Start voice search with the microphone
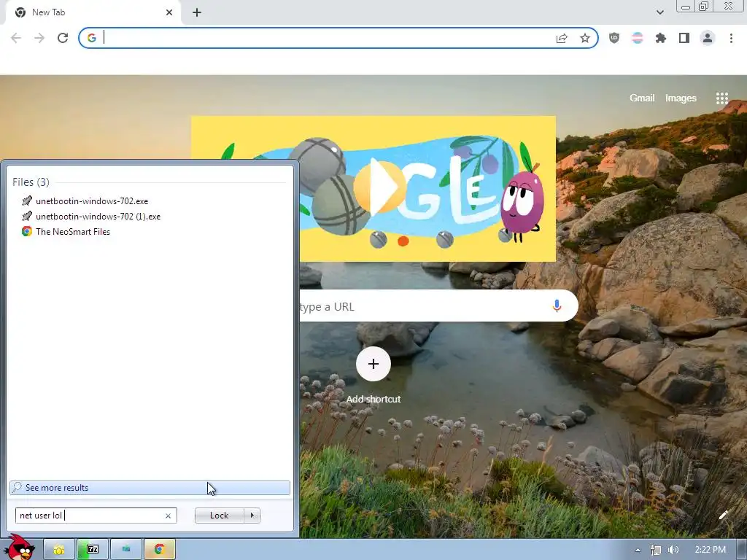 coord(557,306)
